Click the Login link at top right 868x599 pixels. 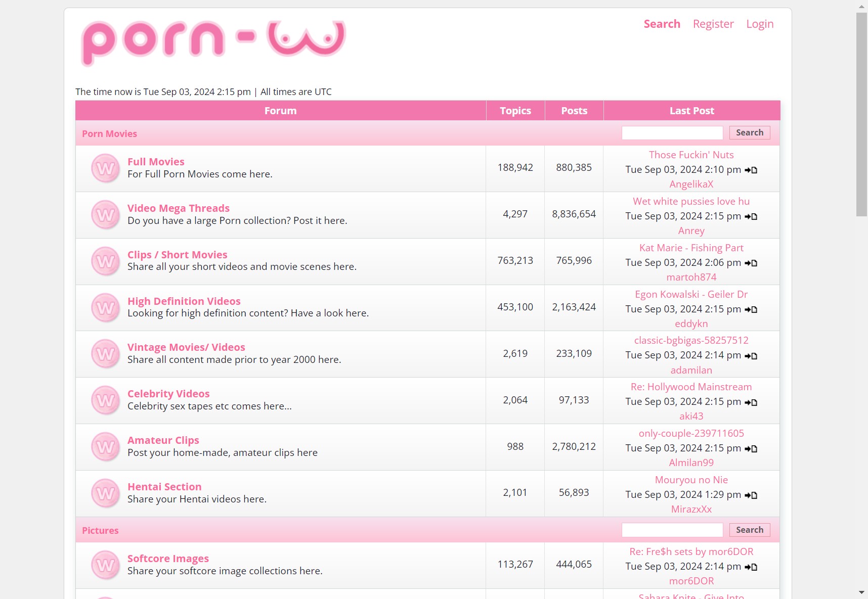coord(760,24)
